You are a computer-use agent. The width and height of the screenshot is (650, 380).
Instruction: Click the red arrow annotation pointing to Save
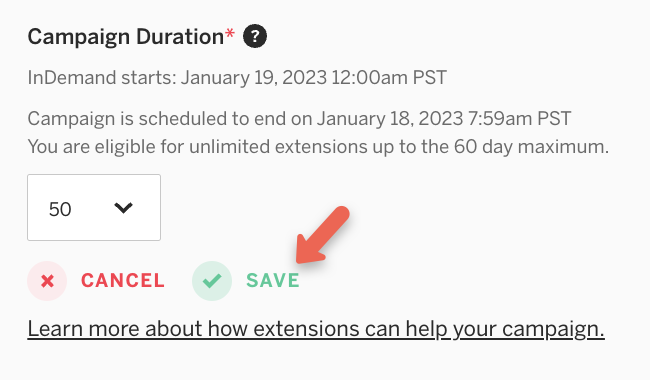pyautogui.click(x=323, y=235)
